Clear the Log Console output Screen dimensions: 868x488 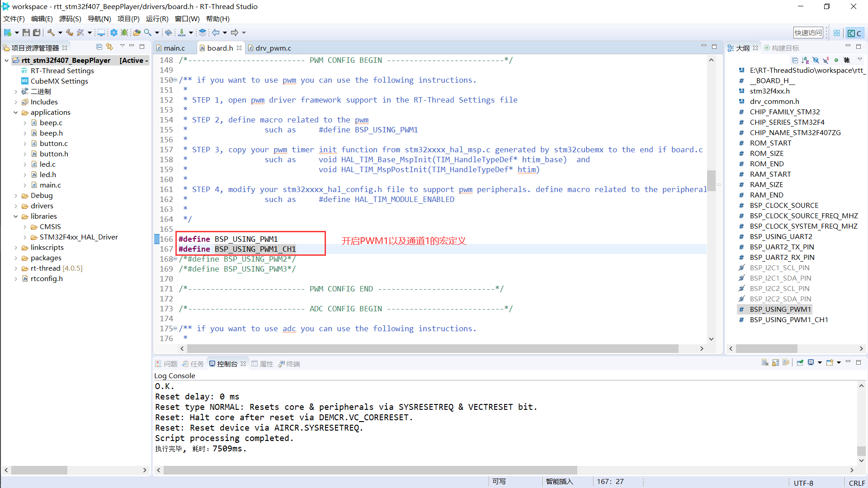pyautogui.click(x=765, y=363)
